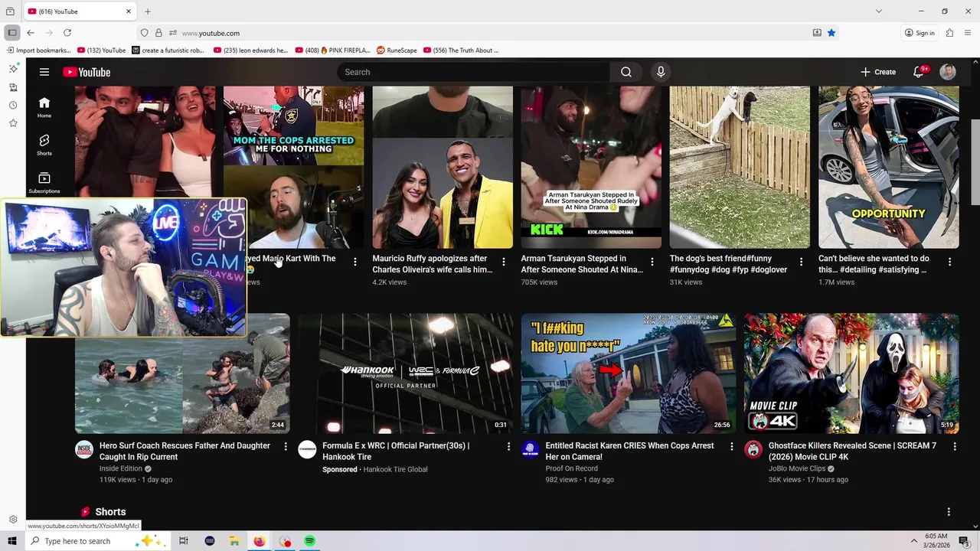Open Bookmarks sidebar star icon
Image resolution: width=980 pixels, height=551 pixels.
tap(13, 123)
